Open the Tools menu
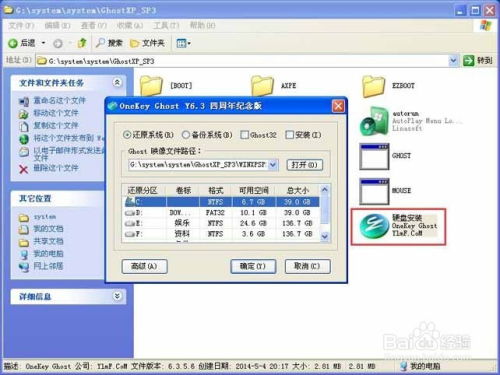Image resolution: width=500 pixels, height=375 pixels. (x=166, y=25)
